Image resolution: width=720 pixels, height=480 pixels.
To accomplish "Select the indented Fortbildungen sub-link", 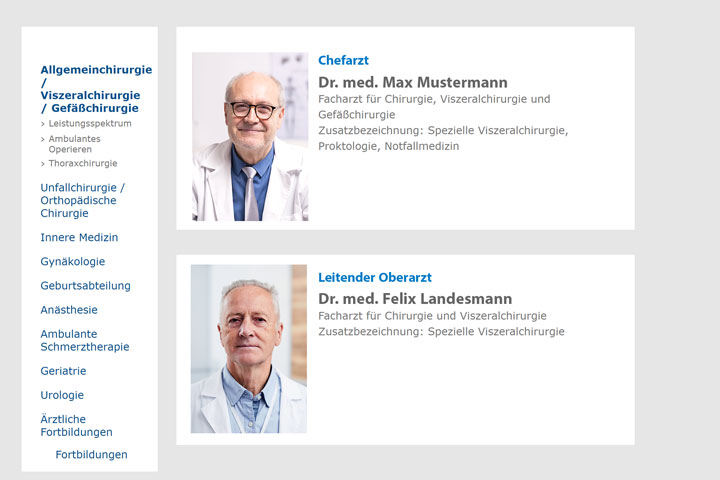I will click(91, 454).
